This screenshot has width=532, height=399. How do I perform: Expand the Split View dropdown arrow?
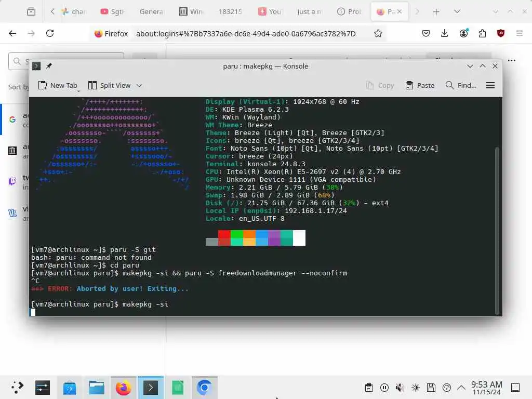point(139,86)
